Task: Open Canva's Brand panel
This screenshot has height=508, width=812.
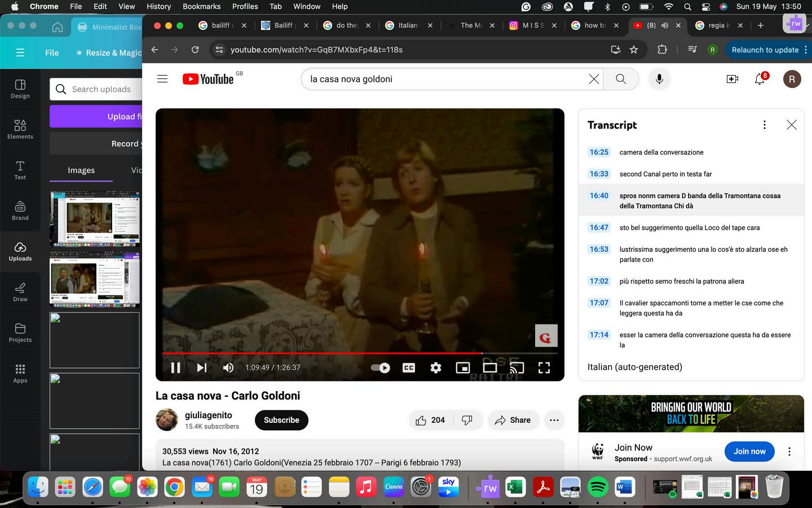Action: coord(20,211)
